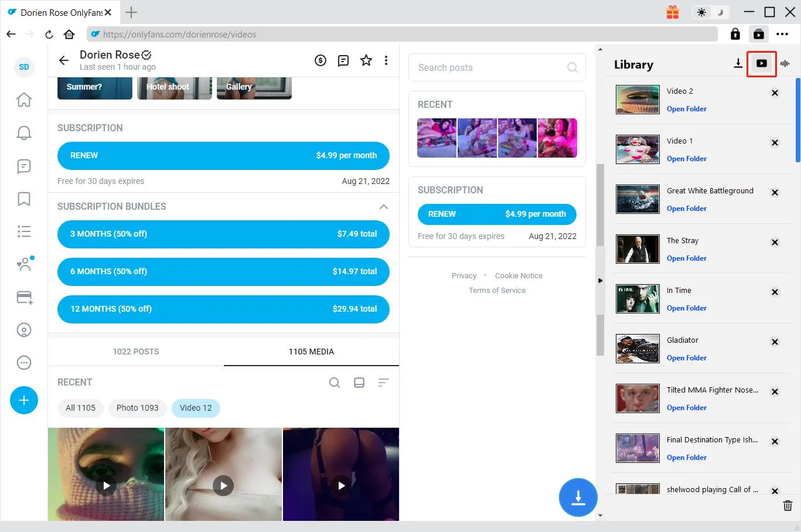Open the downloading list icon in Library
This screenshot has height=532, width=801.
[x=738, y=64]
